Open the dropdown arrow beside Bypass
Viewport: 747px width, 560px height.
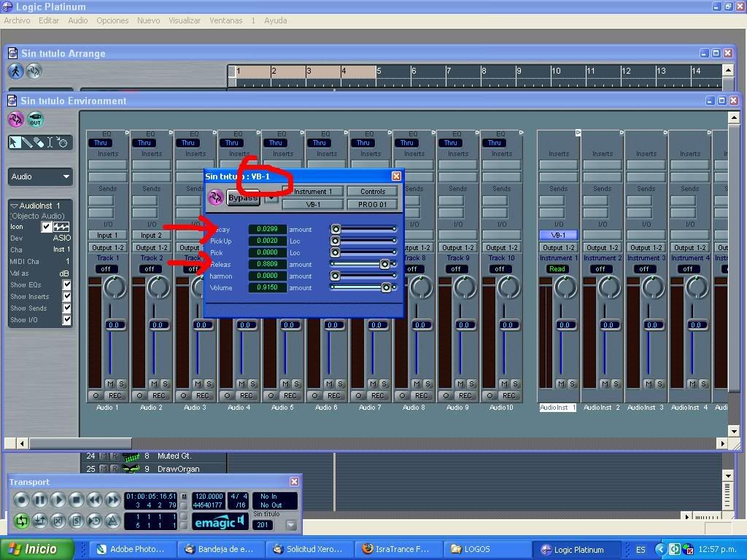(271, 198)
